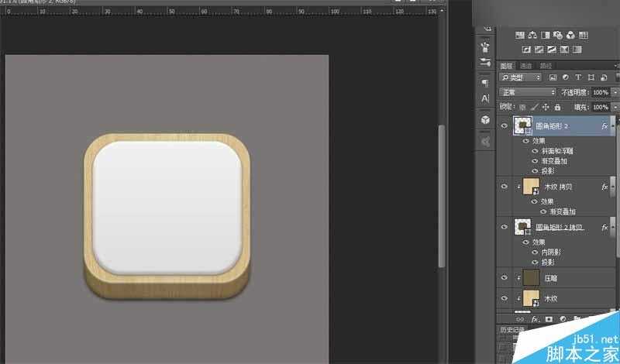Toggle the 斜面和浮雕 effect visibility
Viewport: 620px width, 364px height.
(535, 152)
